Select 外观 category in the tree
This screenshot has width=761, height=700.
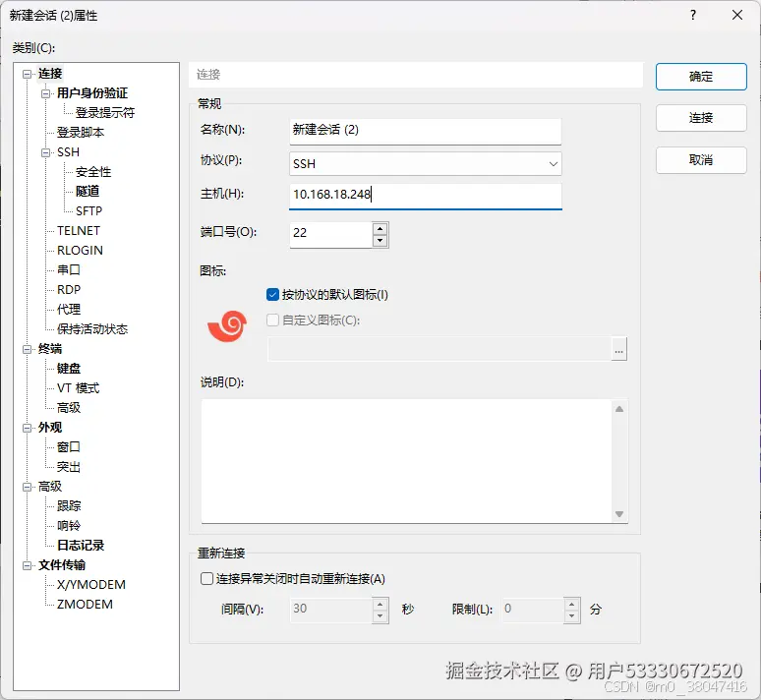click(x=50, y=428)
